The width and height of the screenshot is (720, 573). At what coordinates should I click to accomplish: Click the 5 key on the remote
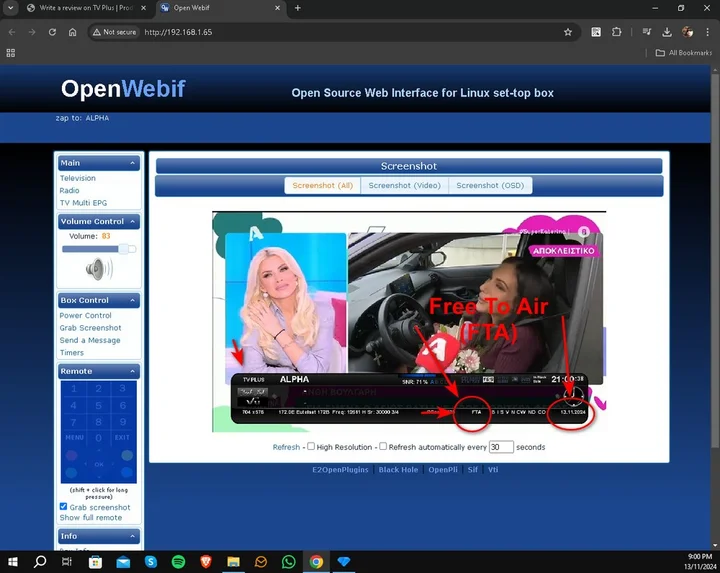click(x=98, y=405)
